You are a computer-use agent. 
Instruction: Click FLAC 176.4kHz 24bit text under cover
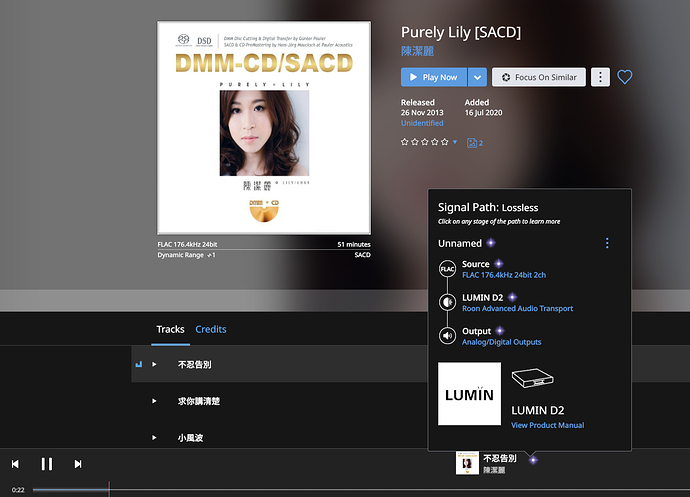187,244
